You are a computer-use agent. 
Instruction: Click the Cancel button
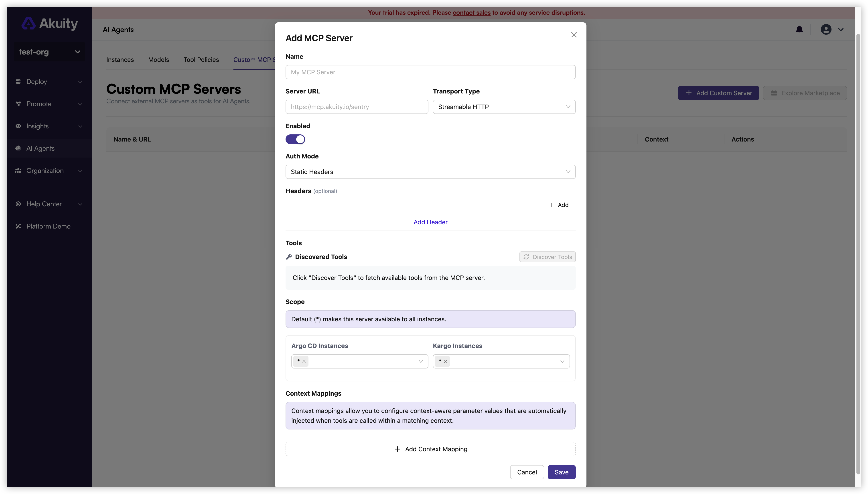coord(527,472)
